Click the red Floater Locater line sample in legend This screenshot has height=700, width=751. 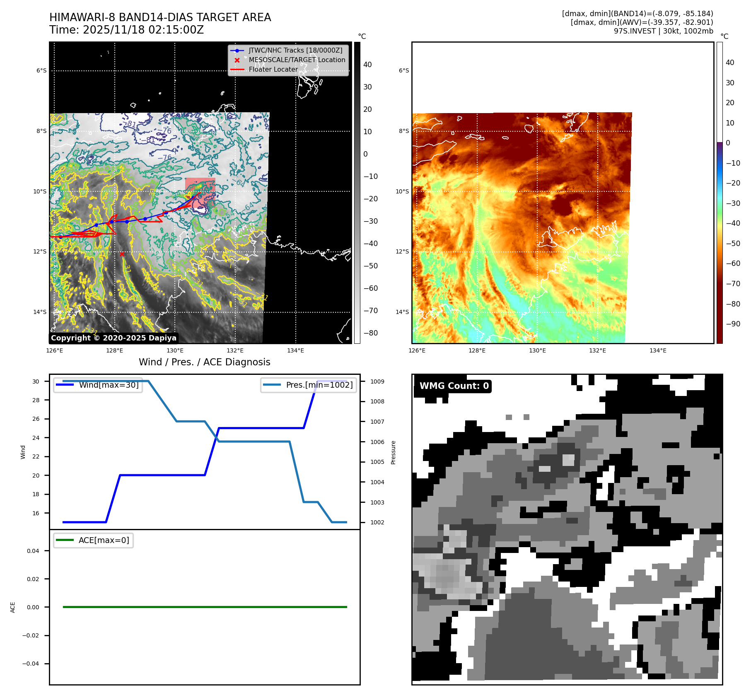pos(237,70)
